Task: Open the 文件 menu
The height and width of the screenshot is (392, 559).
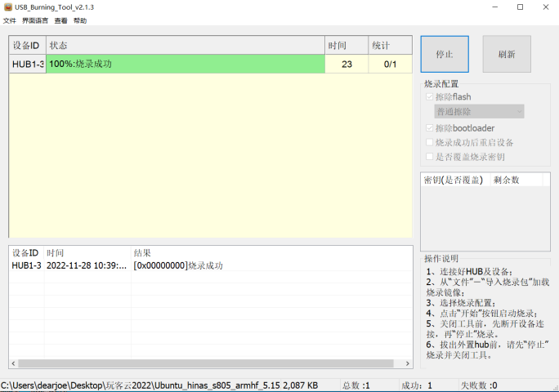Action: 10,20
